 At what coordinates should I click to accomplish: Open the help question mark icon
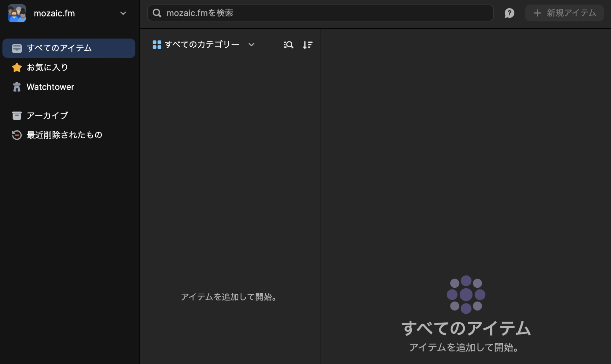(x=509, y=13)
